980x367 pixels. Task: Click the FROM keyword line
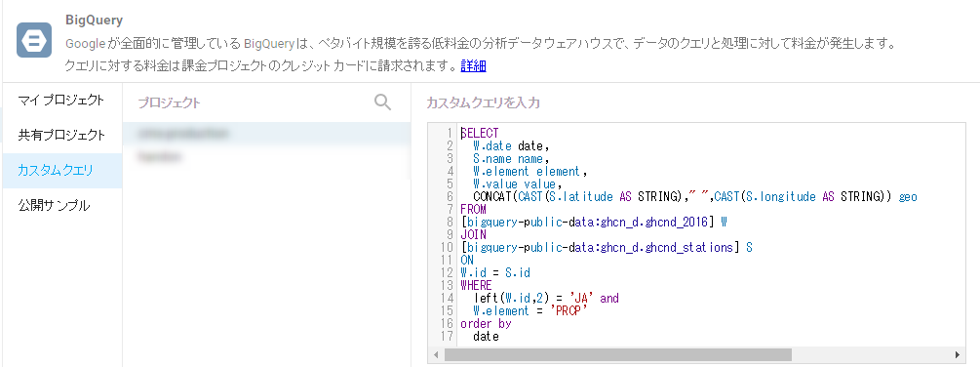(x=473, y=210)
